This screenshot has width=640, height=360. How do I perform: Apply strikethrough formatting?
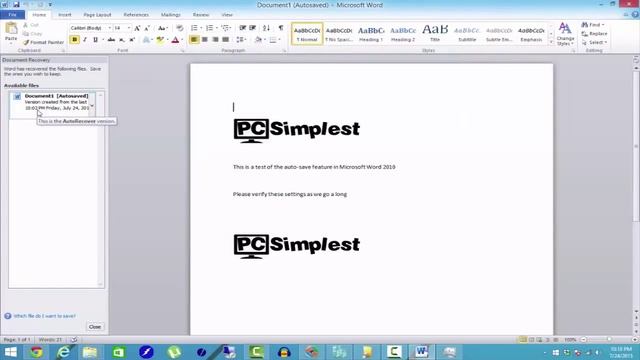tap(111, 40)
